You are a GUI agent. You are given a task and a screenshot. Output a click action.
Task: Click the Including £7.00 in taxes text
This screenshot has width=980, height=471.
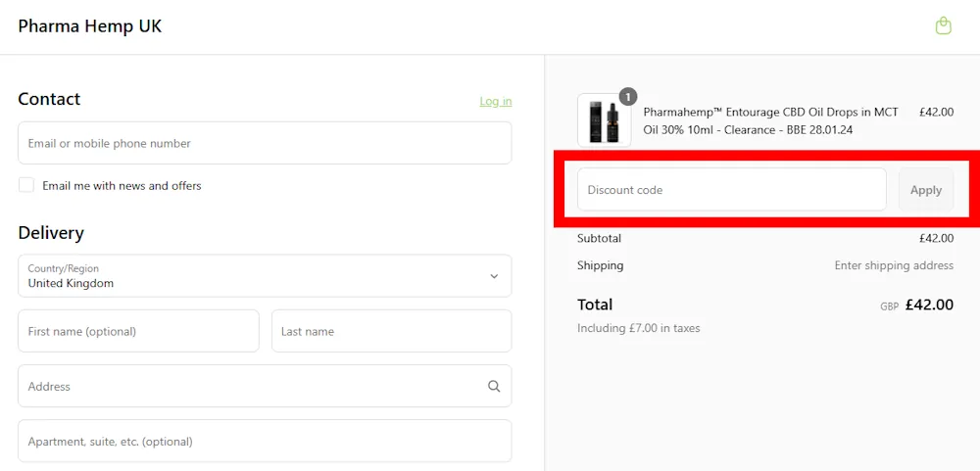(639, 328)
